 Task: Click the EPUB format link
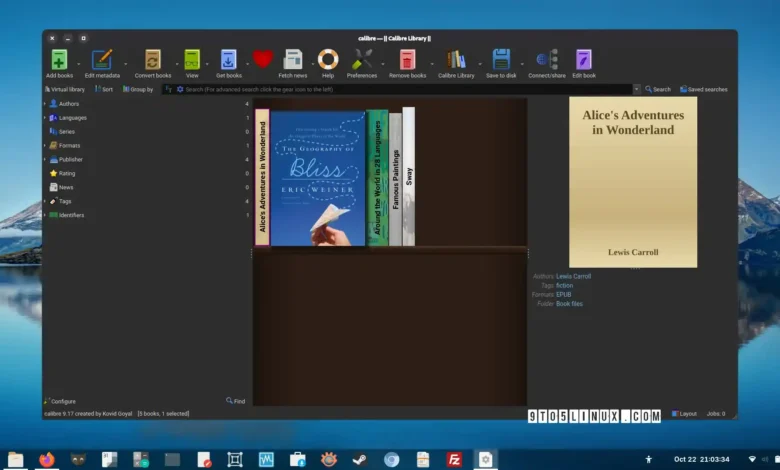coord(564,294)
